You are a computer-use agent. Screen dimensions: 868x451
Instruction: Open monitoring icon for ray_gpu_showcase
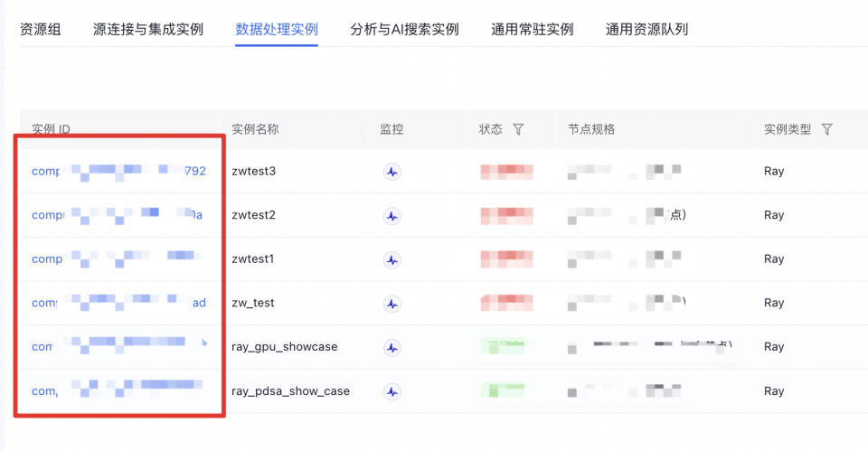point(392,348)
